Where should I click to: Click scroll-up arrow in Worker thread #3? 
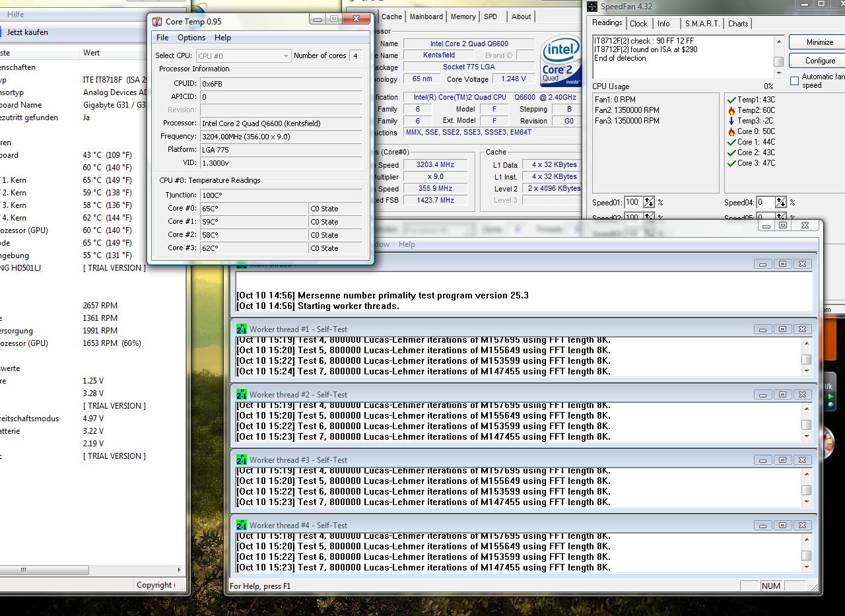(806, 474)
